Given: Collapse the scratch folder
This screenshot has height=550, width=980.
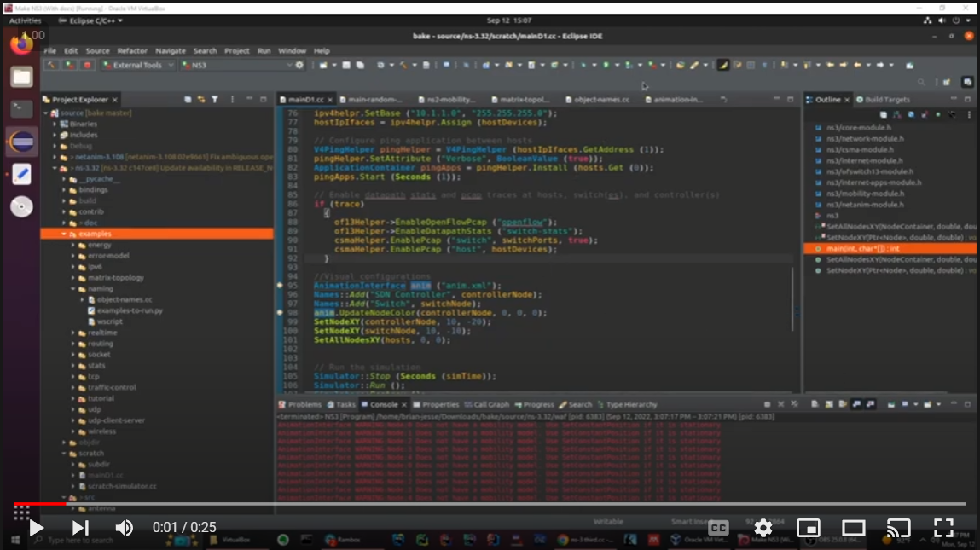Looking at the screenshot, I should tap(64, 453).
